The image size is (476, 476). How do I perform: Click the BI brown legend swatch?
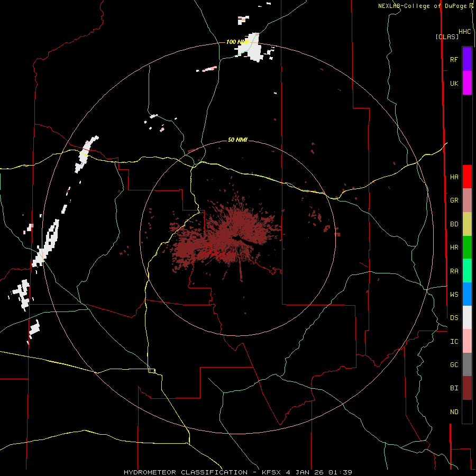click(467, 388)
